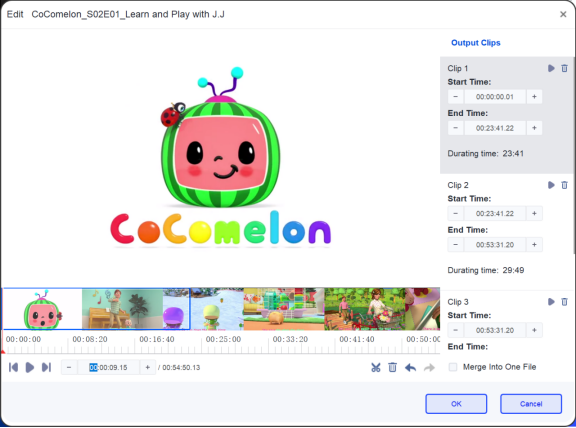The width and height of the screenshot is (576, 428).
Task: Delete Clip 1 with trash icon
Action: 564,68
